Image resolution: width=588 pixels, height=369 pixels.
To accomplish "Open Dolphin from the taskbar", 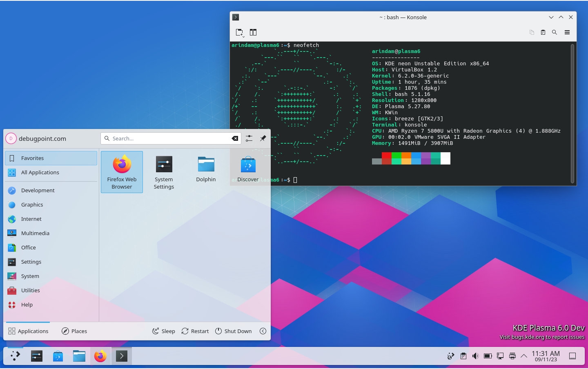I will click(79, 356).
